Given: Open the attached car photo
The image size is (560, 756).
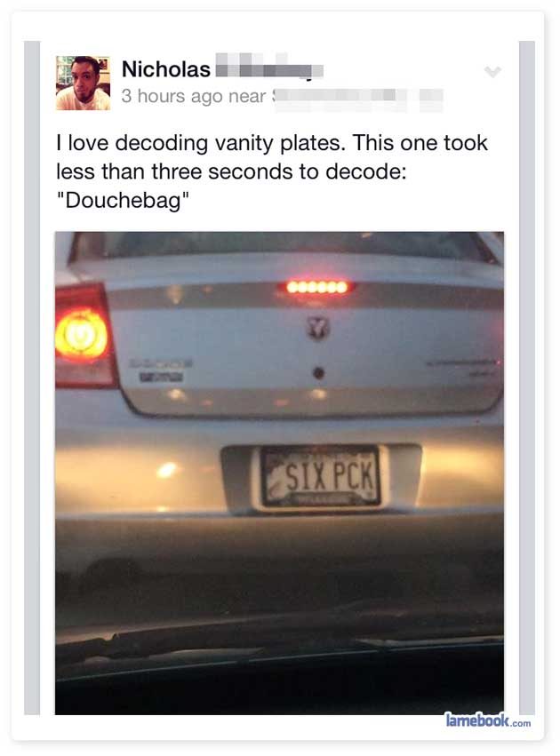Looking at the screenshot, I should tap(279, 473).
